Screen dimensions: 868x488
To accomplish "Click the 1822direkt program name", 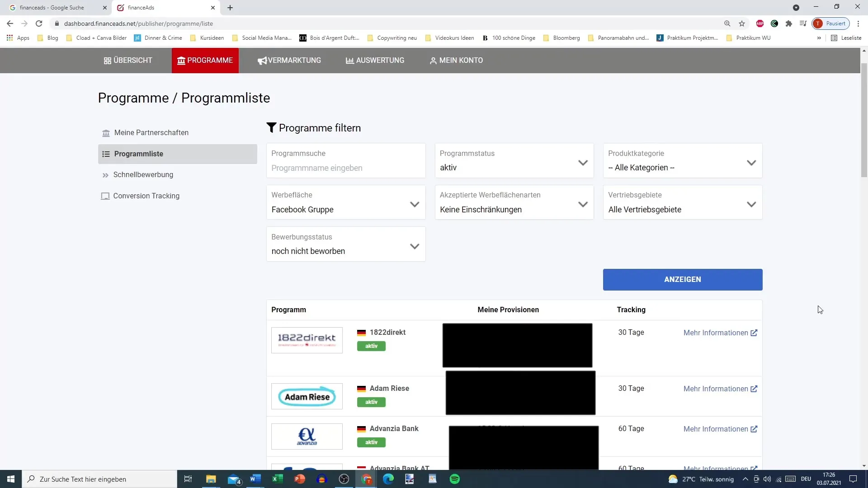I will (387, 332).
